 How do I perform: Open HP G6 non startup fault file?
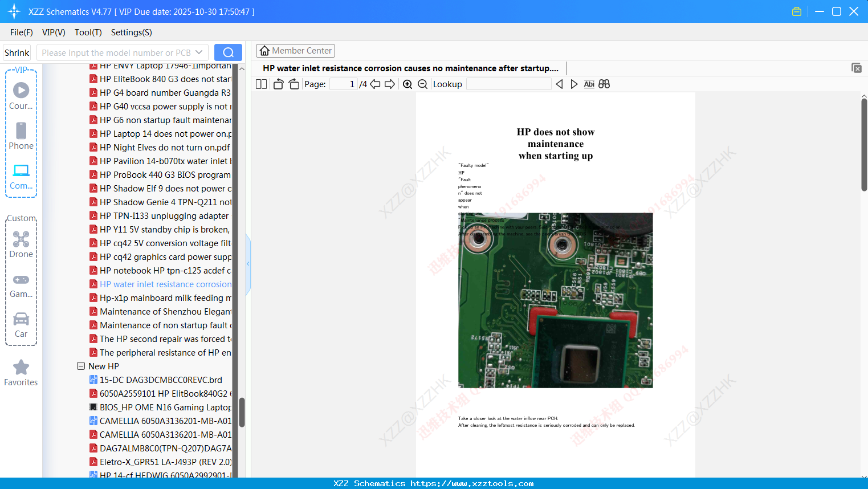coord(160,120)
